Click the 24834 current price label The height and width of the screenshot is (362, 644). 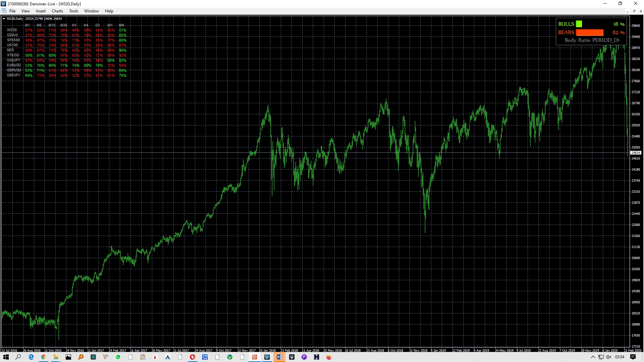pyautogui.click(x=636, y=153)
